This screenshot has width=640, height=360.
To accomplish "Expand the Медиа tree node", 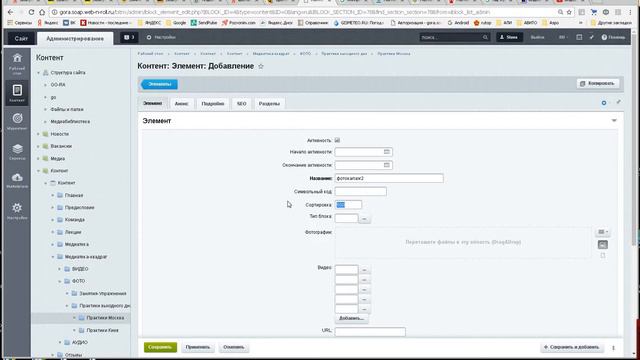I will point(38,158).
